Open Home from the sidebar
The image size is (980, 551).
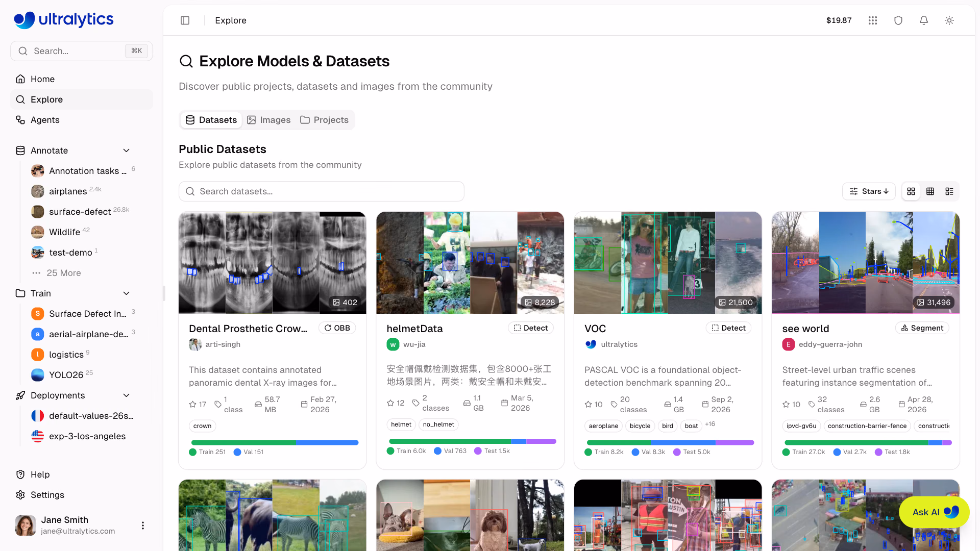82,79
